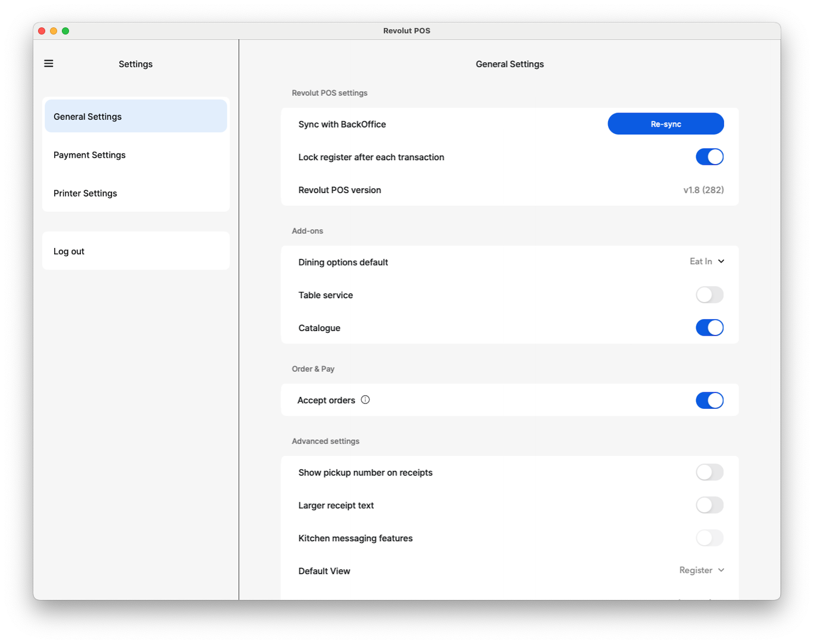Open the Default View Register dropdown

(x=702, y=570)
